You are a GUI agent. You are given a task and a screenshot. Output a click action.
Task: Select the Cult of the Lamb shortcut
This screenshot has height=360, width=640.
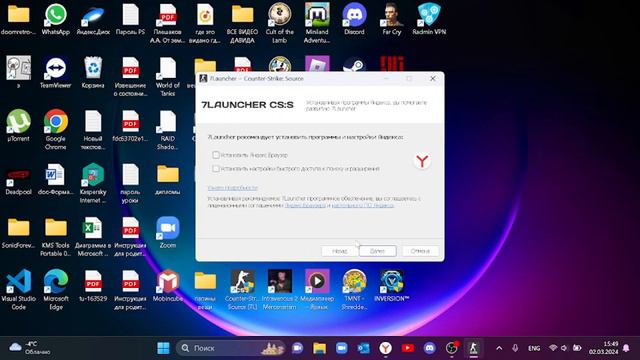[280, 23]
